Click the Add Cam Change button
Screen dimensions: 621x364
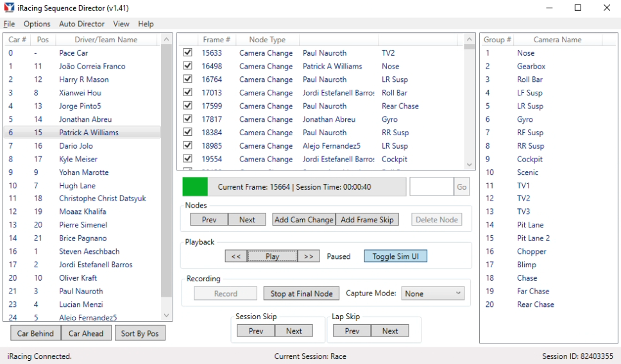pyautogui.click(x=304, y=220)
